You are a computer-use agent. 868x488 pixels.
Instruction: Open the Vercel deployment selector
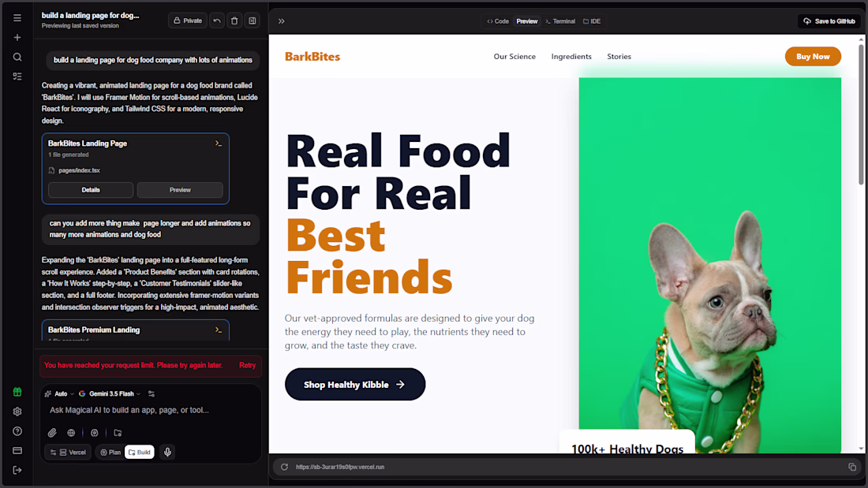68,452
